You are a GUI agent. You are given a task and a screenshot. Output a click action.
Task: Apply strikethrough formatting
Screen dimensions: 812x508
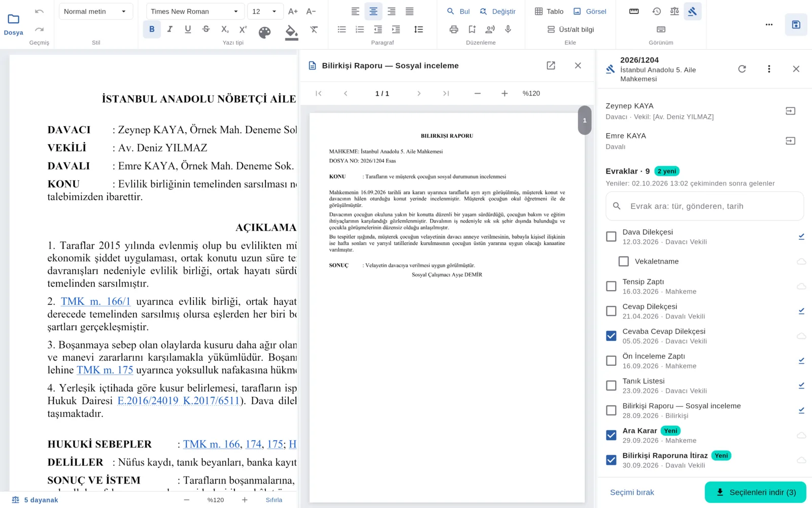pos(206,29)
